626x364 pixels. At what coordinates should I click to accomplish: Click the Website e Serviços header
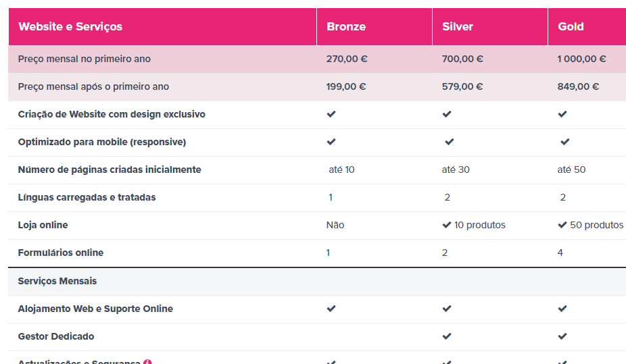(70, 27)
